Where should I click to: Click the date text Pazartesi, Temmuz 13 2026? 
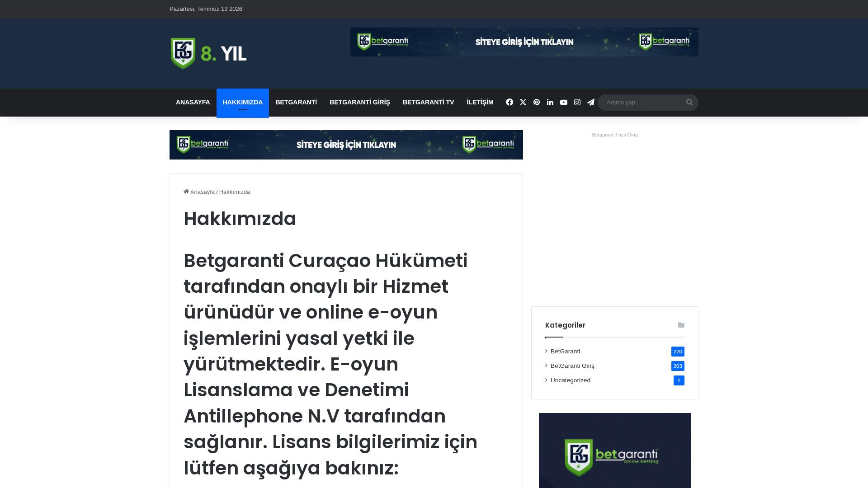[x=206, y=9]
